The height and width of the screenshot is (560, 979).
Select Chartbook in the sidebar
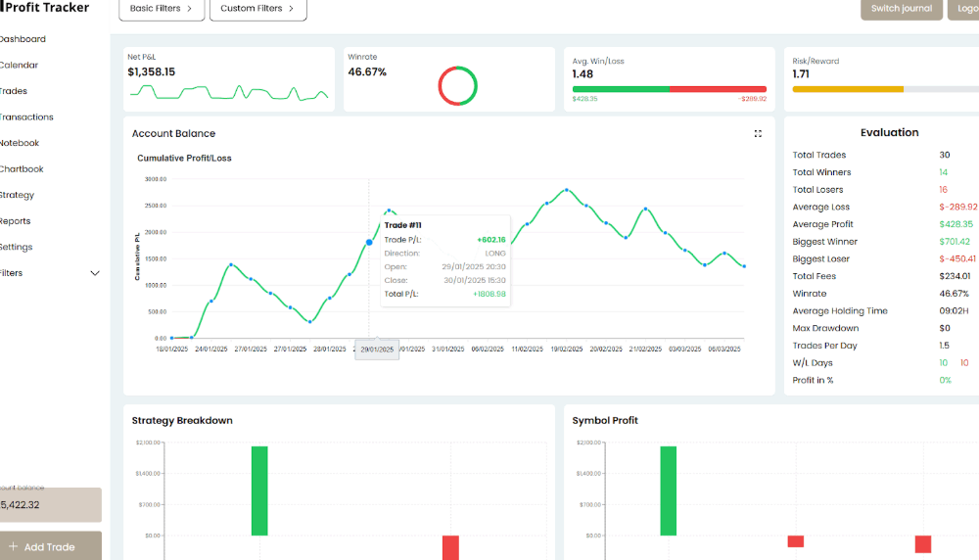(x=22, y=169)
